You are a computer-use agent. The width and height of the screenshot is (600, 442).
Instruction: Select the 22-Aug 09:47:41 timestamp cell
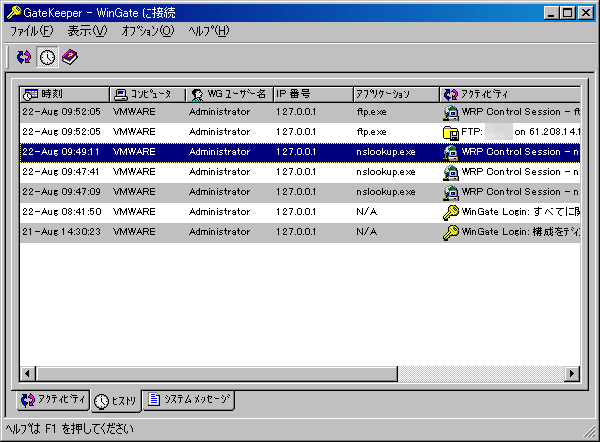pyautogui.click(x=61, y=172)
